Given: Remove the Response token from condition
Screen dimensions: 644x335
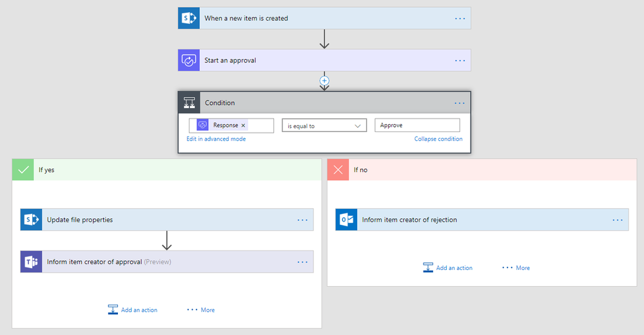Looking at the screenshot, I should (x=243, y=126).
